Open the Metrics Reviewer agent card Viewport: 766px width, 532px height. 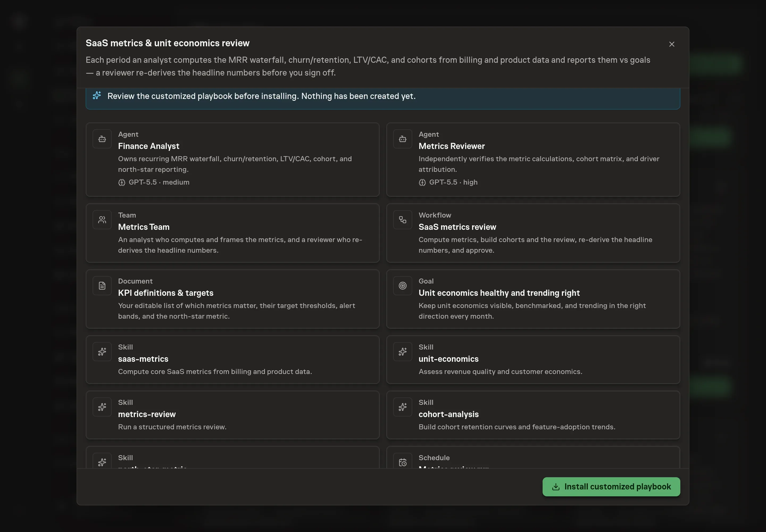[x=533, y=159]
